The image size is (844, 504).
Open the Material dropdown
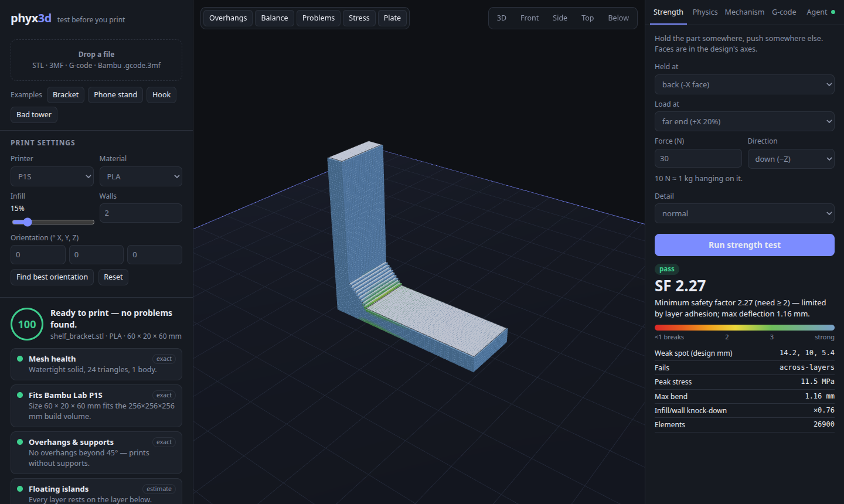pyautogui.click(x=141, y=176)
